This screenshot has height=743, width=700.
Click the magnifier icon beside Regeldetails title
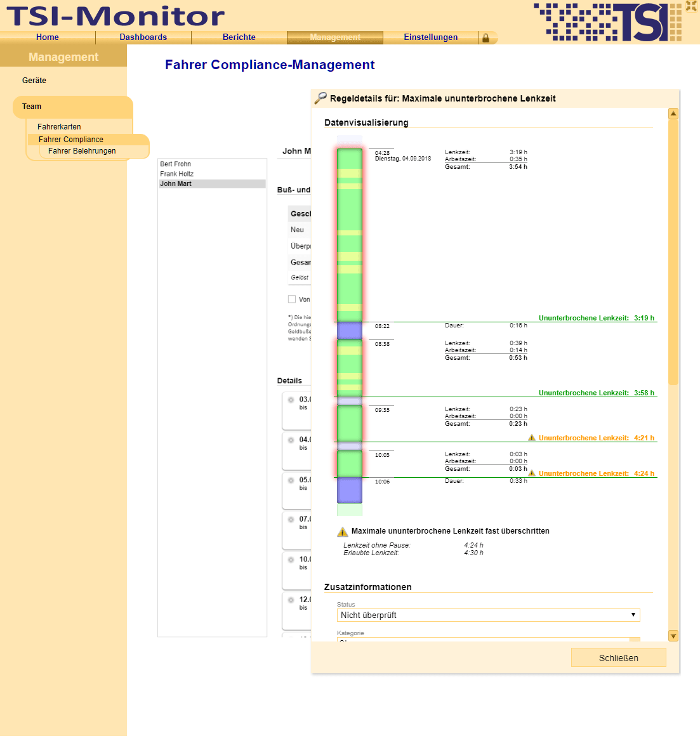[x=320, y=98]
